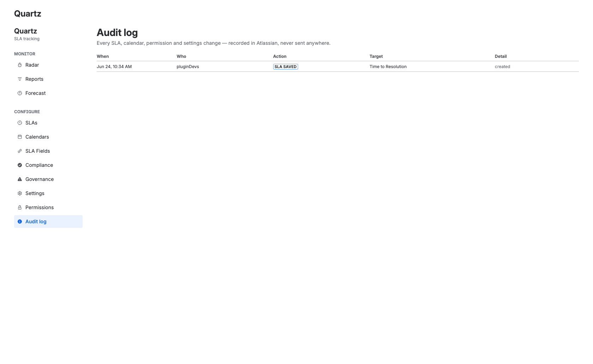Navigate to SLAs configuration

point(48,123)
